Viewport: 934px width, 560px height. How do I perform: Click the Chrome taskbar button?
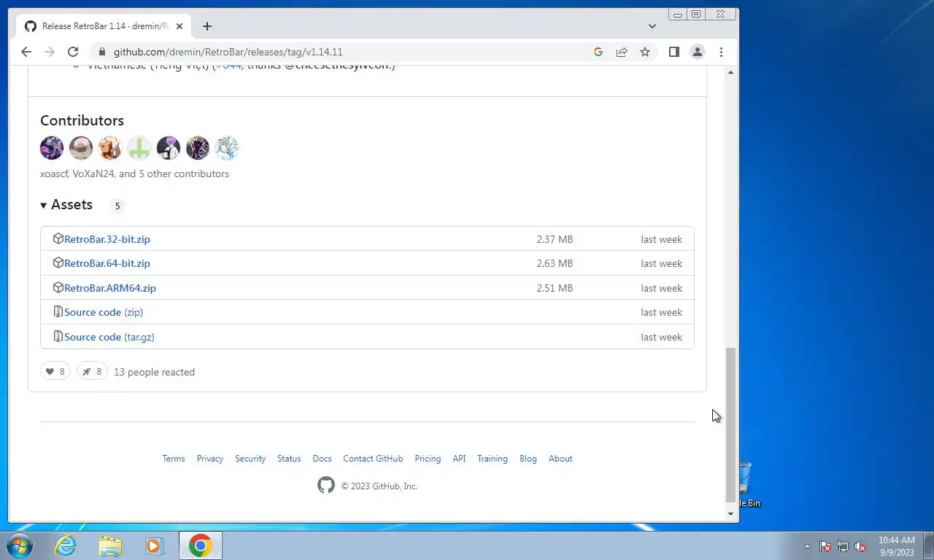pos(200,545)
